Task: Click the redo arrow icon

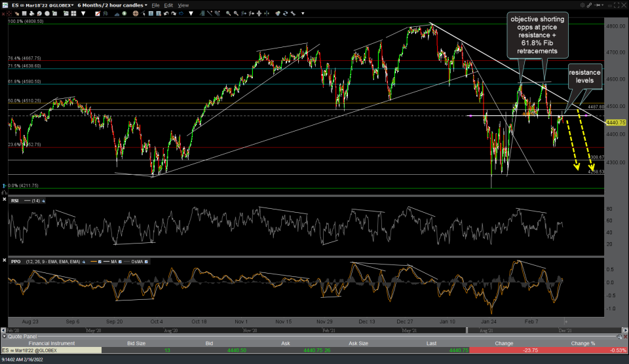Action: tap(173, 13)
